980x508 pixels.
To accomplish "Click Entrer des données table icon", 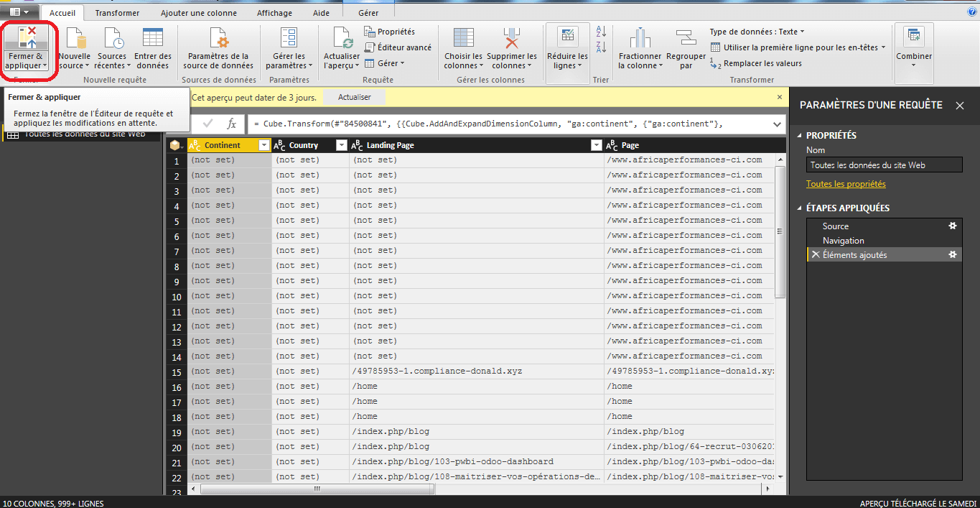I will [x=153, y=38].
